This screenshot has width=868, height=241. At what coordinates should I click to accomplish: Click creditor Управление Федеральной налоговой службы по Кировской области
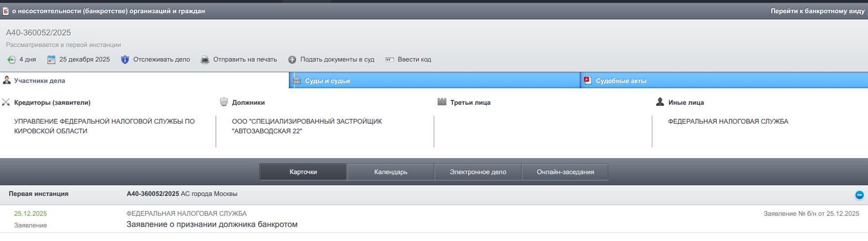point(104,126)
